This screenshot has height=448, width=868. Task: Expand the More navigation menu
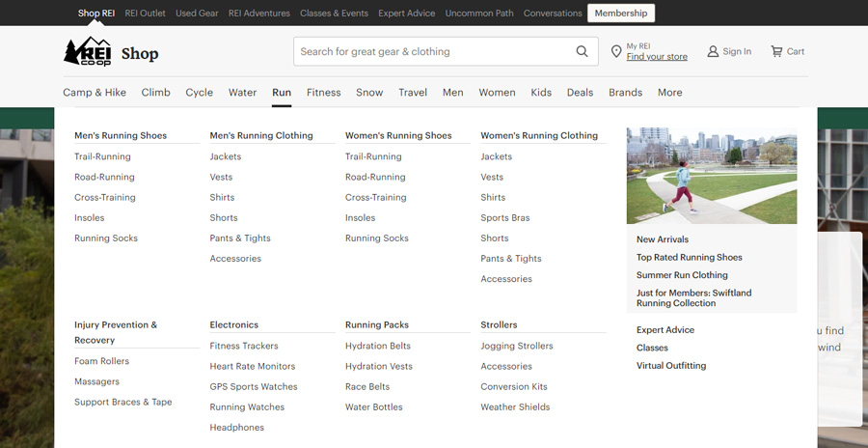(x=670, y=93)
